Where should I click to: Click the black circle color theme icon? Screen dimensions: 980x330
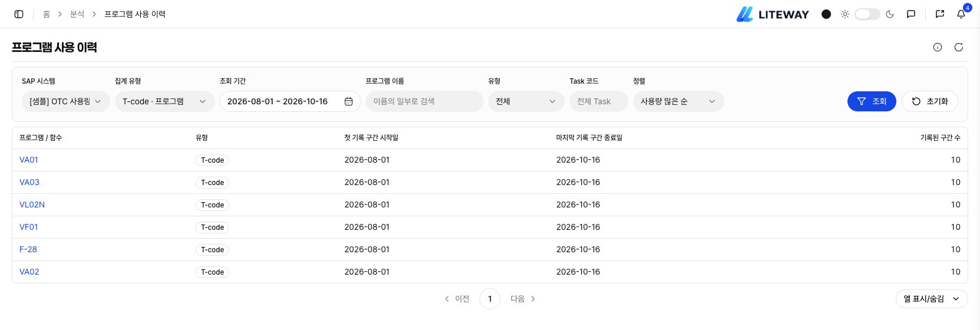point(826,14)
